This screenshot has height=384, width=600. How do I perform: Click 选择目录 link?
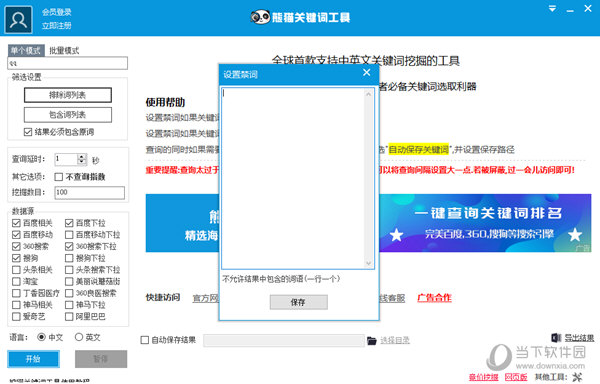tap(395, 340)
